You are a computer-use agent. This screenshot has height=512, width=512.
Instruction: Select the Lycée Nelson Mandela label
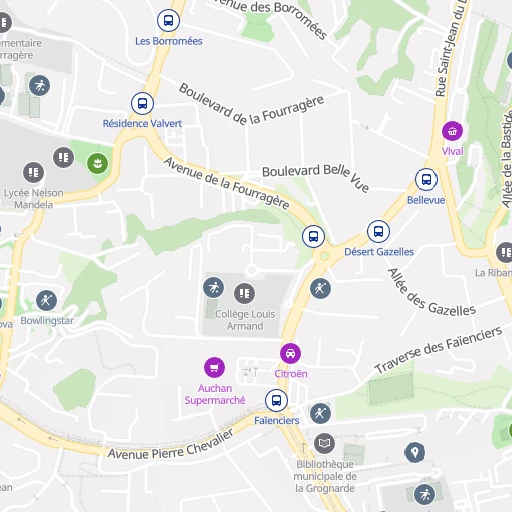(34, 199)
